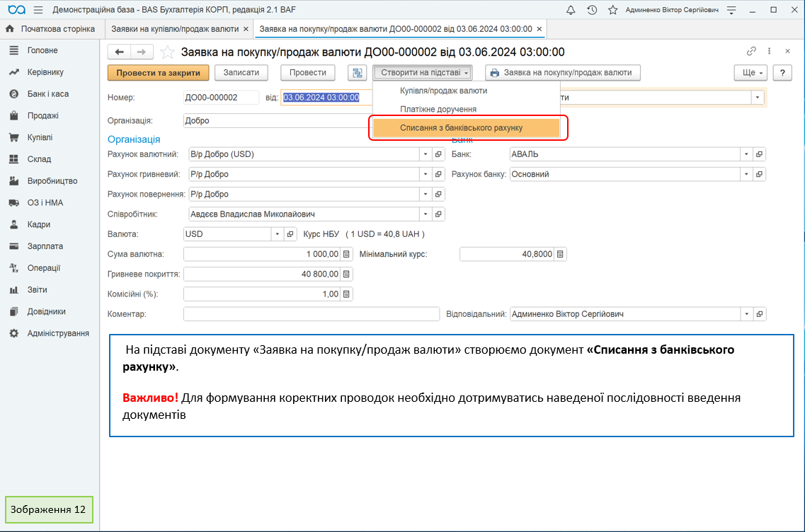The height and width of the screenshot is (532, 805).
Task: Add document to favorites with star icon
Action: [x=167, y=52]
